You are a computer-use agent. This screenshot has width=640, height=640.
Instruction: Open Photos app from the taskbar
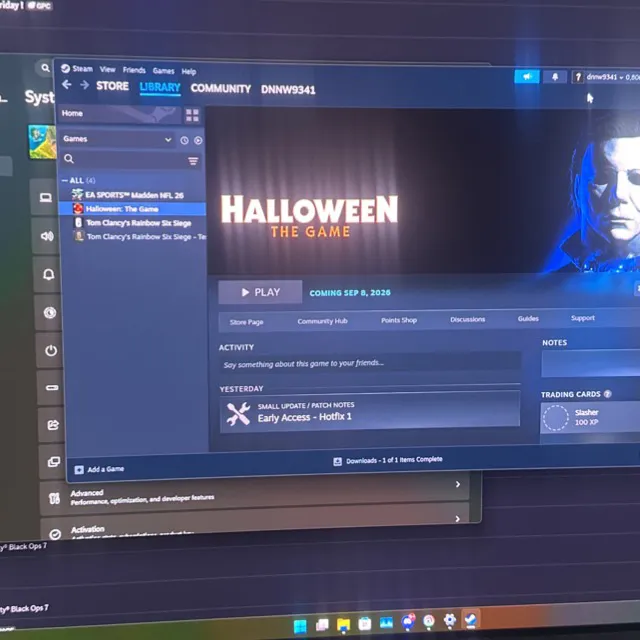(x=386, y=622)
